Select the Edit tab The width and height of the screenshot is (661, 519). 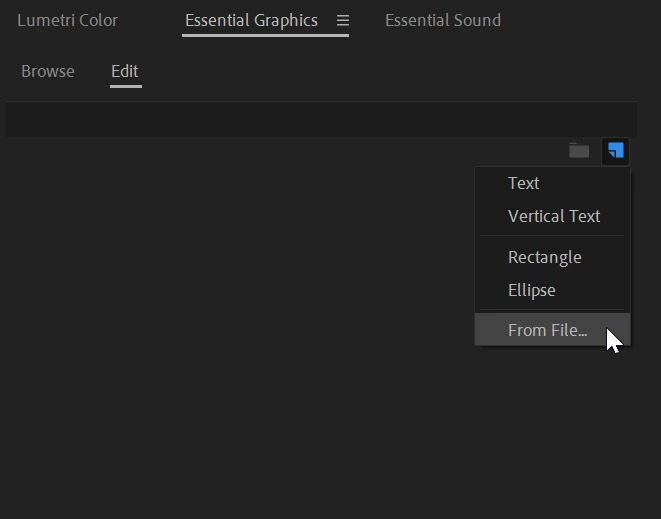tap(125, 71)
